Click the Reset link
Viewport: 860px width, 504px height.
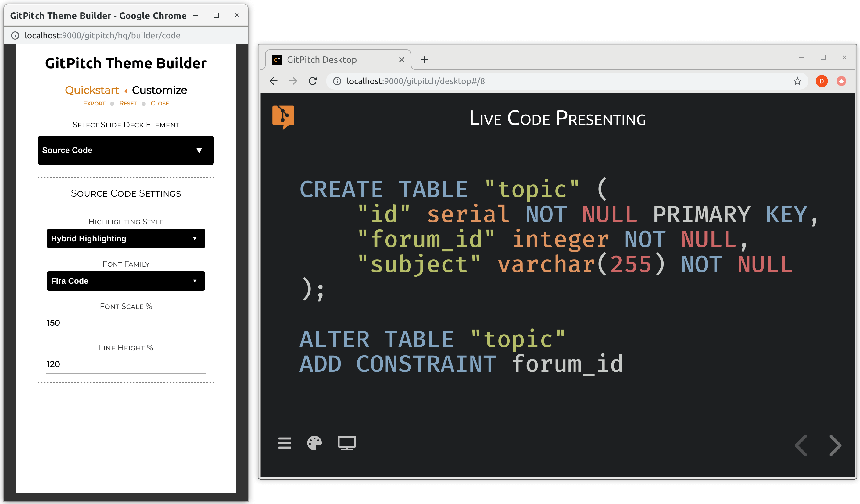tap(128, 103)
